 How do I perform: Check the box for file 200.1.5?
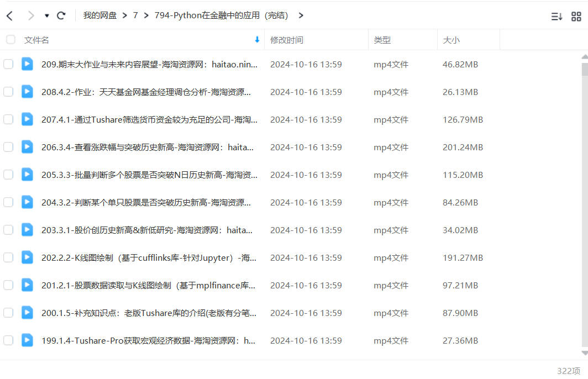pos(8,313)
